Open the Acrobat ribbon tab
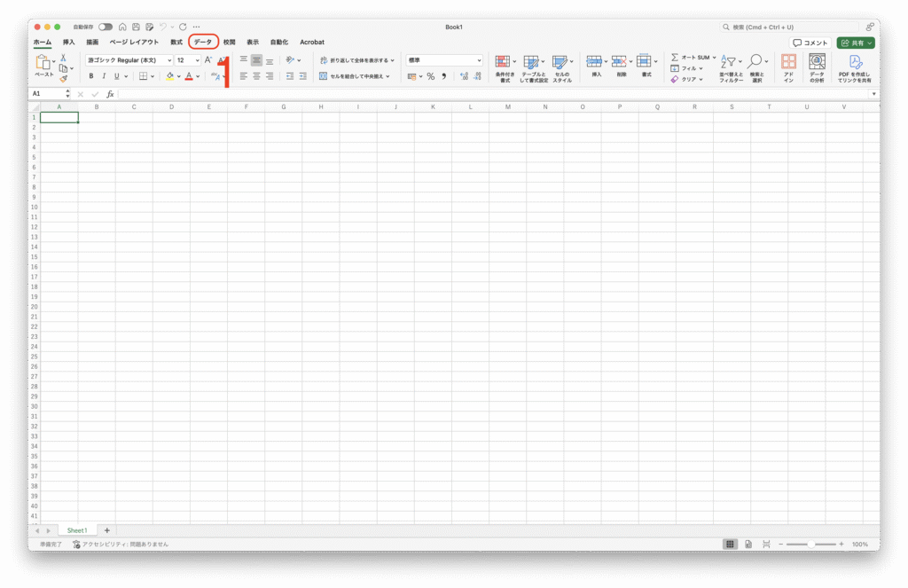The width and height of the screenshot is (908, 588). tap(312, 43)
